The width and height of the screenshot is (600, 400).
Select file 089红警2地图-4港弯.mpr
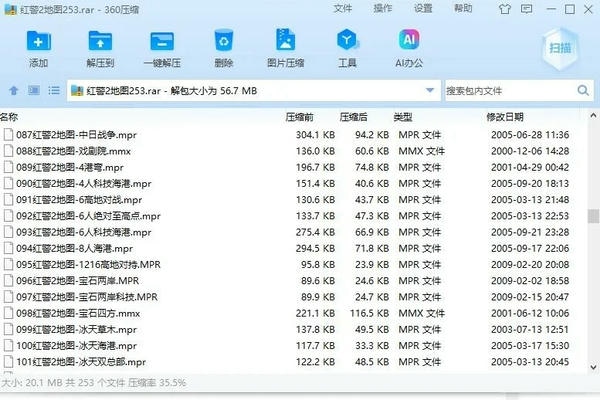[70, 167]
